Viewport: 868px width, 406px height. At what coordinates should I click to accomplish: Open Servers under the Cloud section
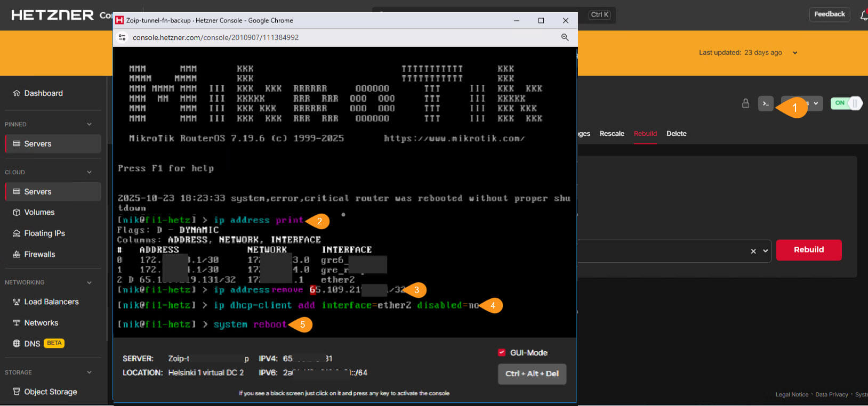[x=53, y=192]
